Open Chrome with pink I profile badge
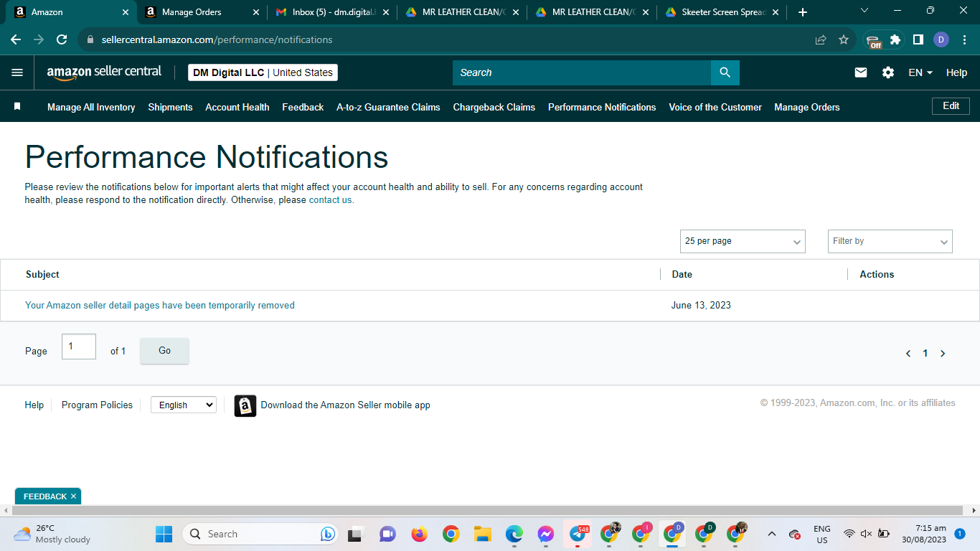 [x=641, y=534]
